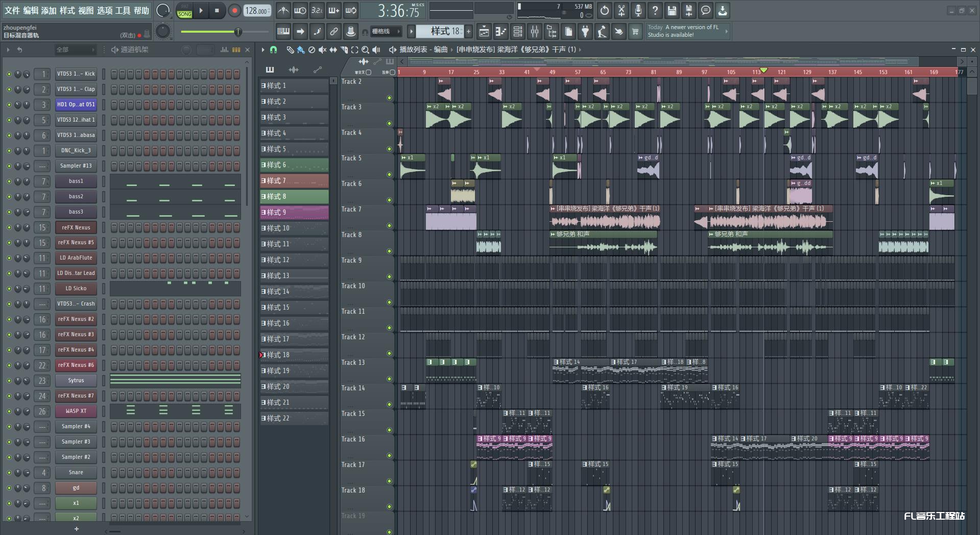The width and height of the screenshot is (980, 535).
Task: Open the browser view icon
Action: 552,32
